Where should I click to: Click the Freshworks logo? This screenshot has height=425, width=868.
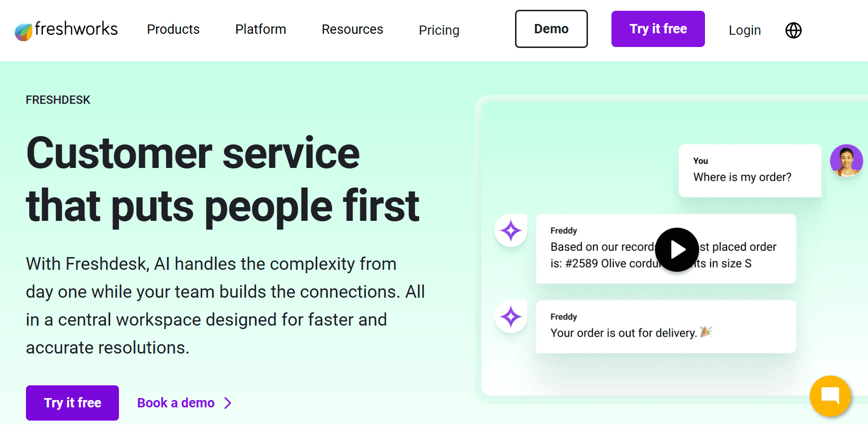(x=66, y=30)
